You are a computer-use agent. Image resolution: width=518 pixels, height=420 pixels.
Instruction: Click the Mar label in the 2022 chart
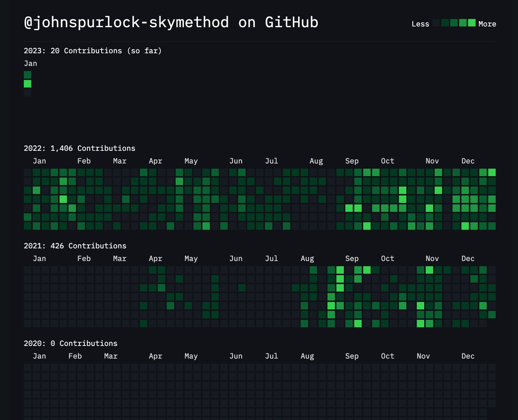pyautogui.click(x=120, y=161)
